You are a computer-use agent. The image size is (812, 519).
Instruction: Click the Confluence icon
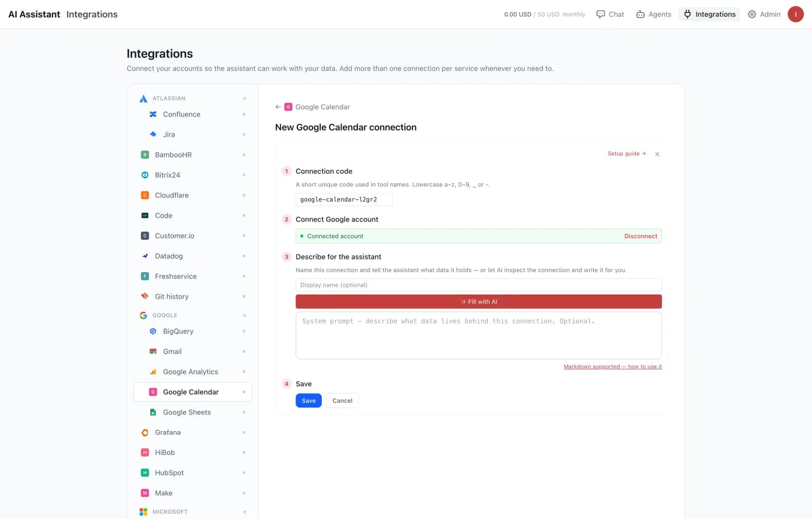153,114
